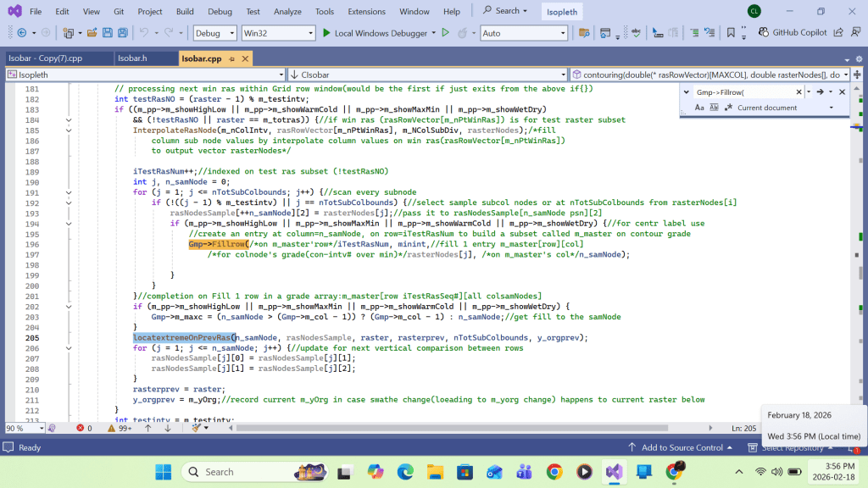Toggle Match Whole Word in find panel
868x488 pixels.
[x=712, y=108]
